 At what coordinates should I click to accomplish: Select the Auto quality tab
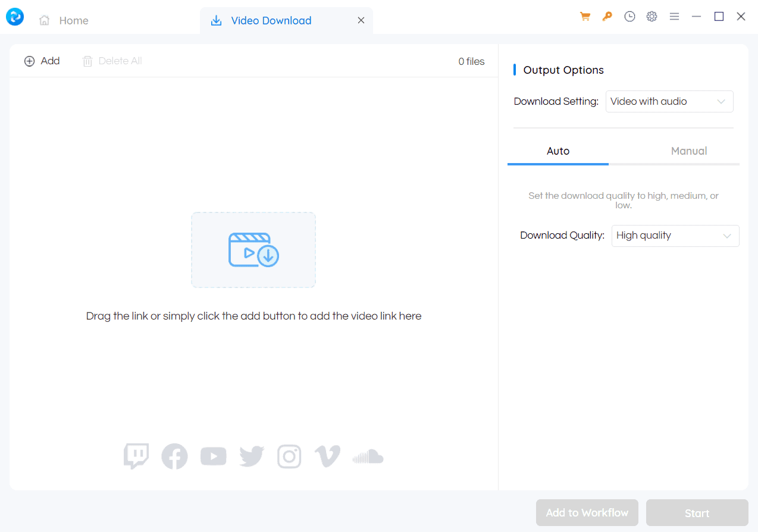coord(557,151)
